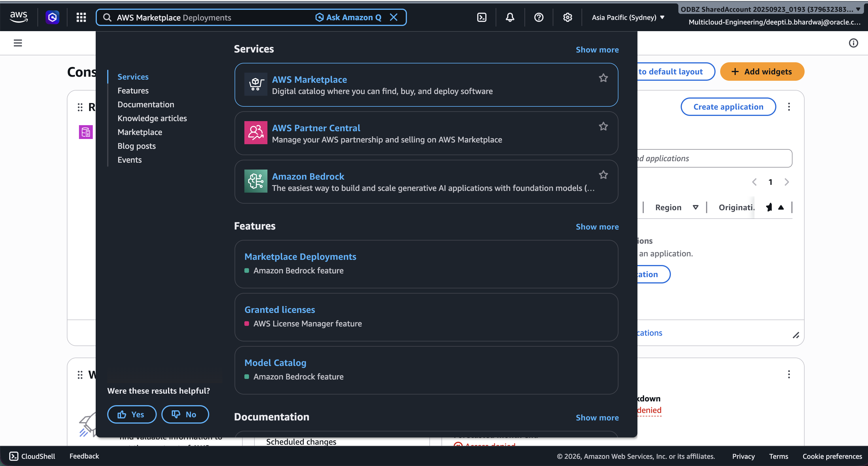Select Events in the search sidebar
Screen dimensions: 868x466
[x=129, y=159]
